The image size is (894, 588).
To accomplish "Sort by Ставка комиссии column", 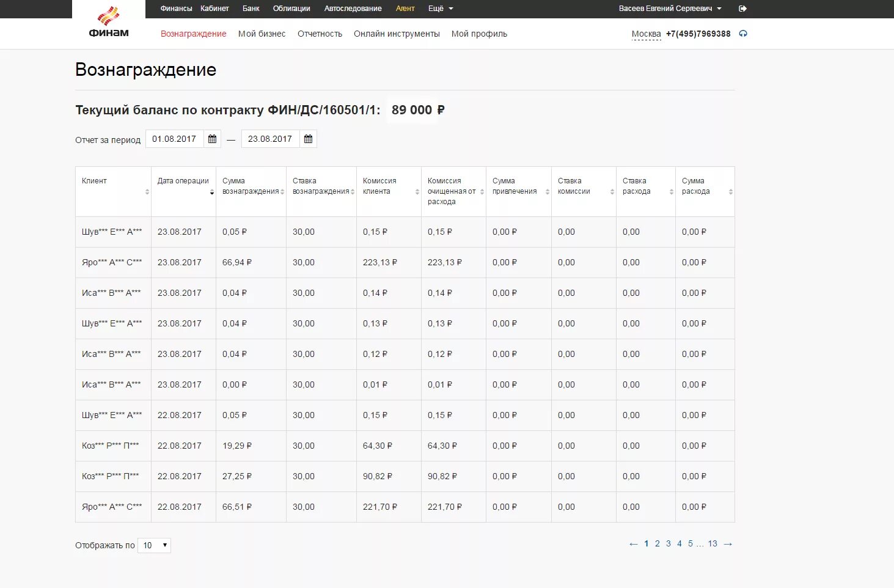I will [612, 192].
